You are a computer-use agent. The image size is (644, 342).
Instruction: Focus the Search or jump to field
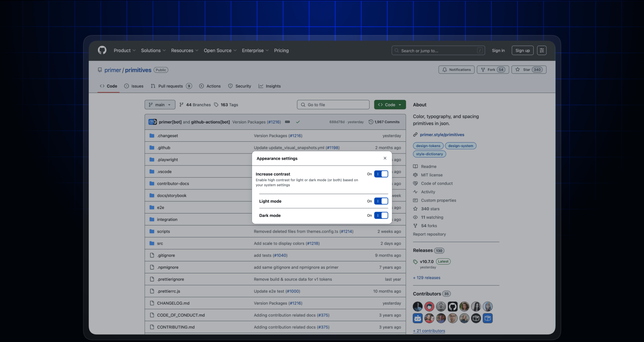[x=438, y=51]
